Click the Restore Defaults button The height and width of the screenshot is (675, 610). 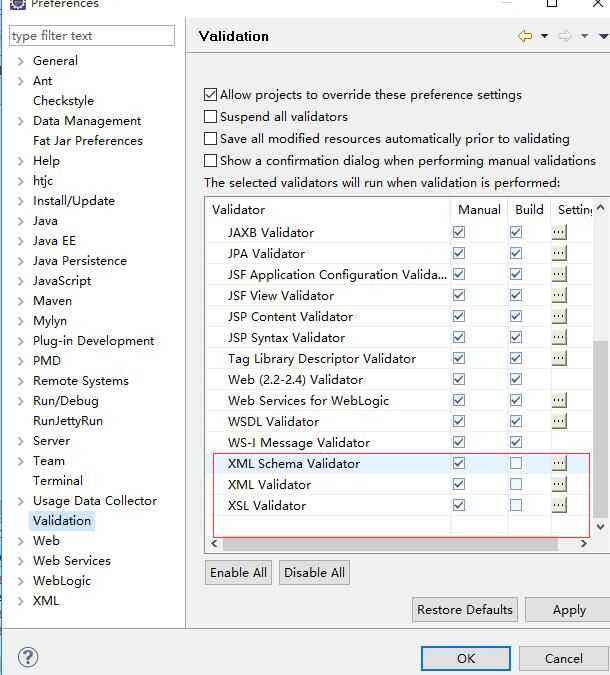pyautogui.click(x=465, y=610)
